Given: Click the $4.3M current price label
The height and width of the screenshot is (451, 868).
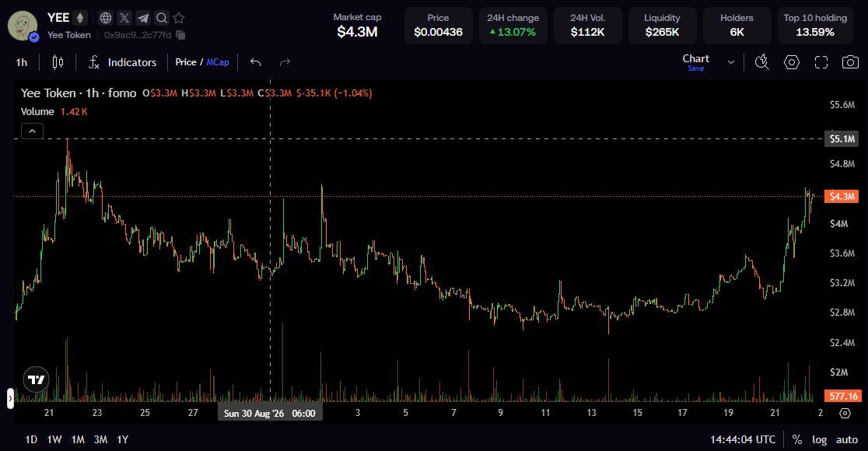Looking at the screenshot, I should 842,197.
